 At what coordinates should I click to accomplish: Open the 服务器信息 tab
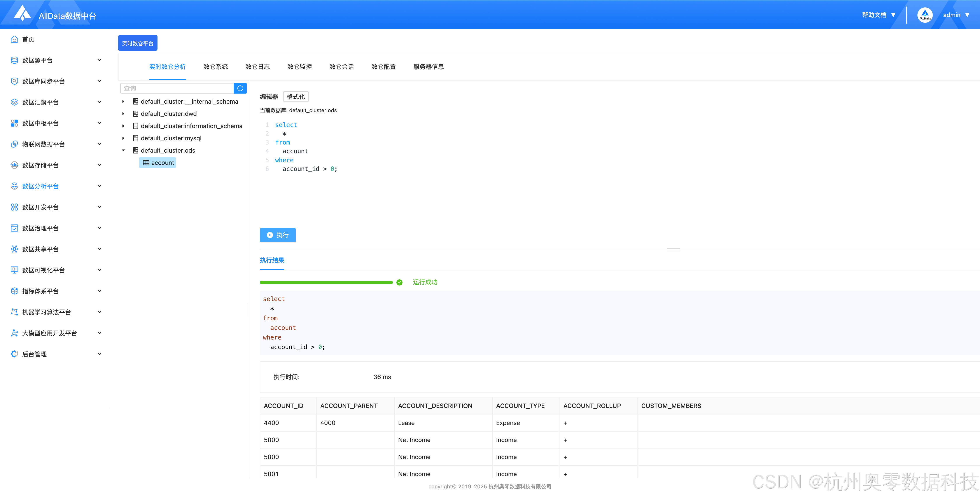pyautogui.click(x=428, y=67)
